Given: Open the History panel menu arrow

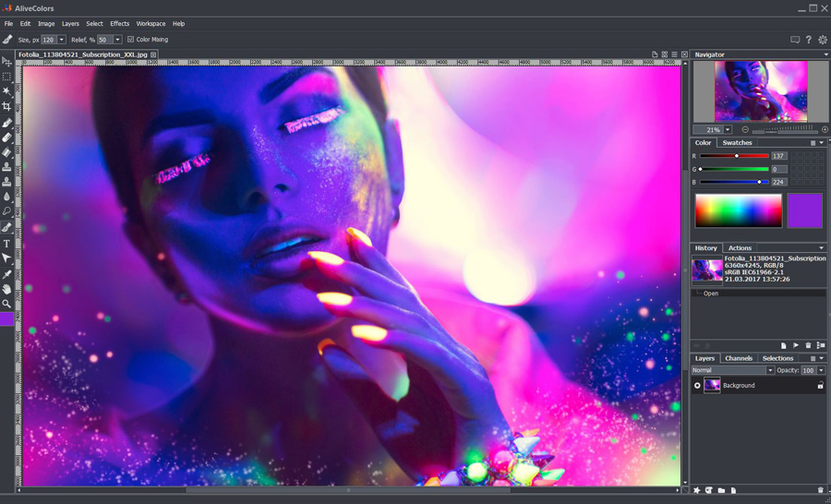Looking at the screenshot, I should (x=822, y=248).
